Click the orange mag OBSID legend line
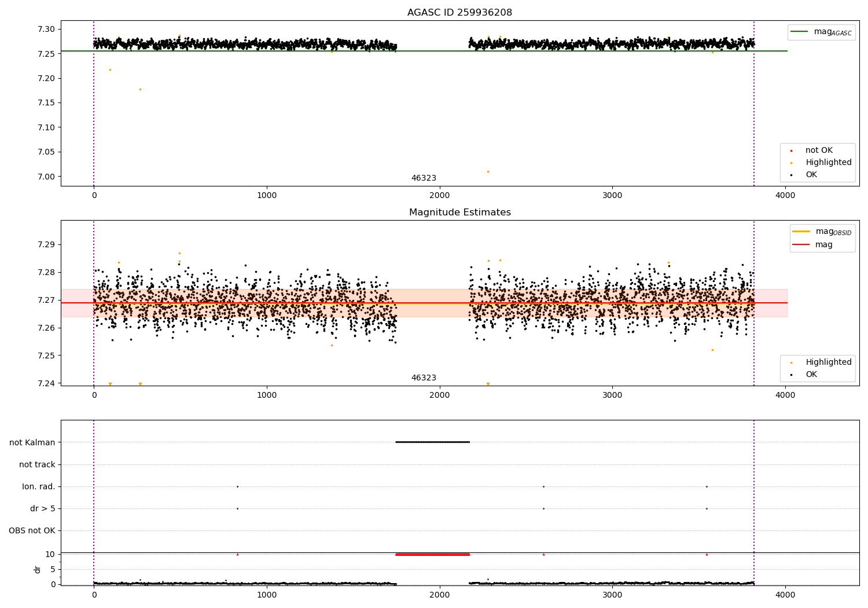Screen dimensions: 868x608 [x=801, y=232]
